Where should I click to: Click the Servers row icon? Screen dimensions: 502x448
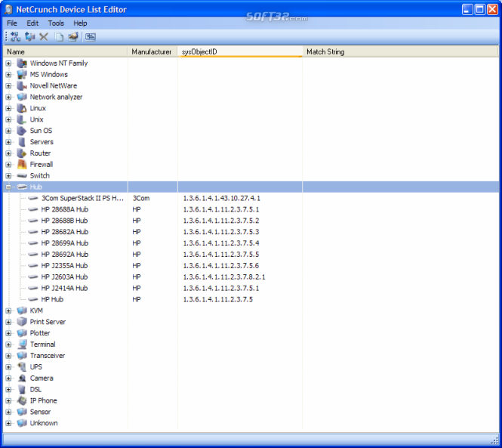(22, 141)
